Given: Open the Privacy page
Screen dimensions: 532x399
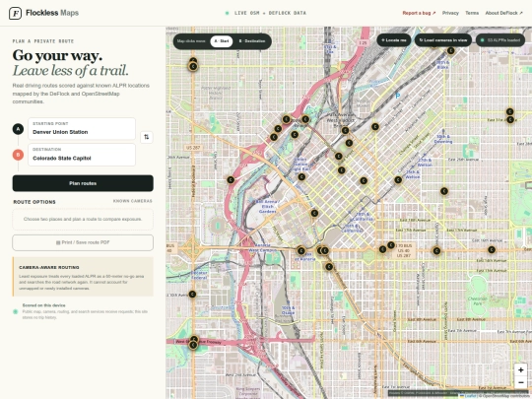Looking at the screenshot, I should coord(450,13).
